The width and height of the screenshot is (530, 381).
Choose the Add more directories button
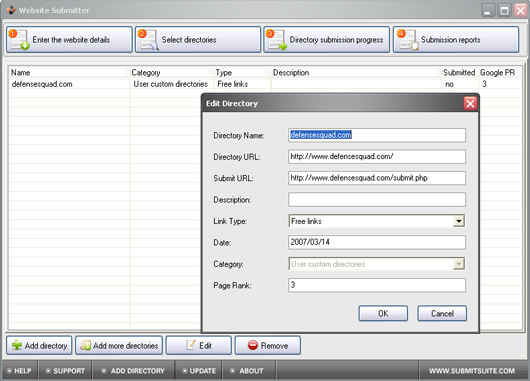pos(119,345)
